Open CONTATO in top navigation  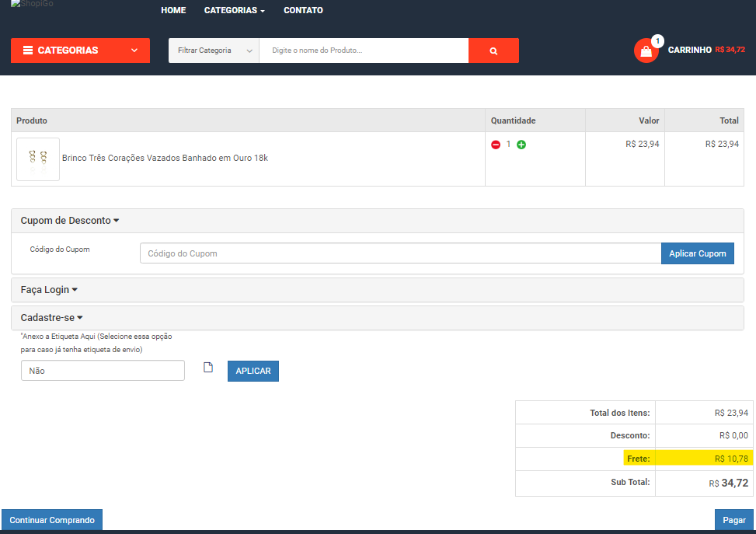tap(303, 11)
